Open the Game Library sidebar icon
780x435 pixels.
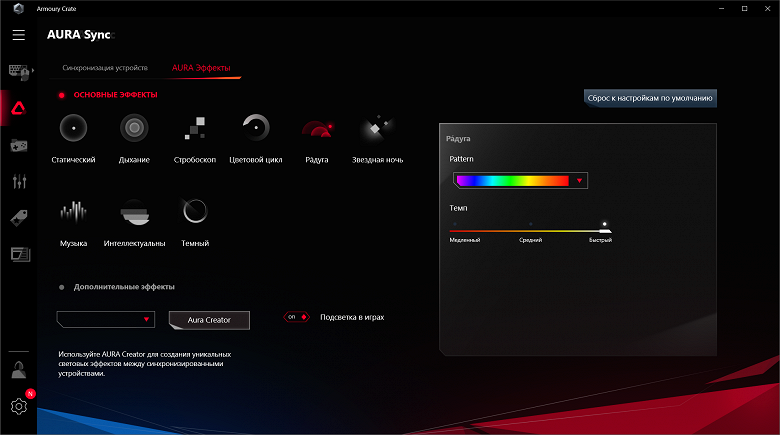(19, 145)
